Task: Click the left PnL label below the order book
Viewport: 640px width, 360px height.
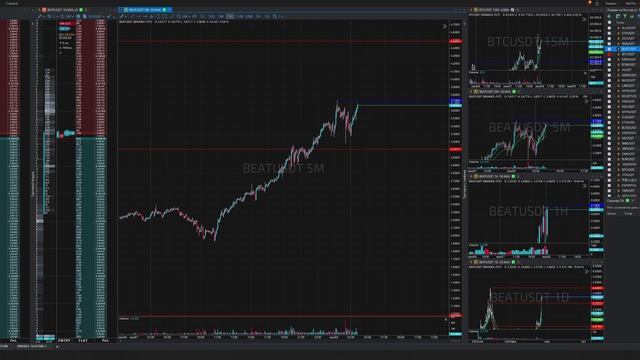Action: click(13, 340)
